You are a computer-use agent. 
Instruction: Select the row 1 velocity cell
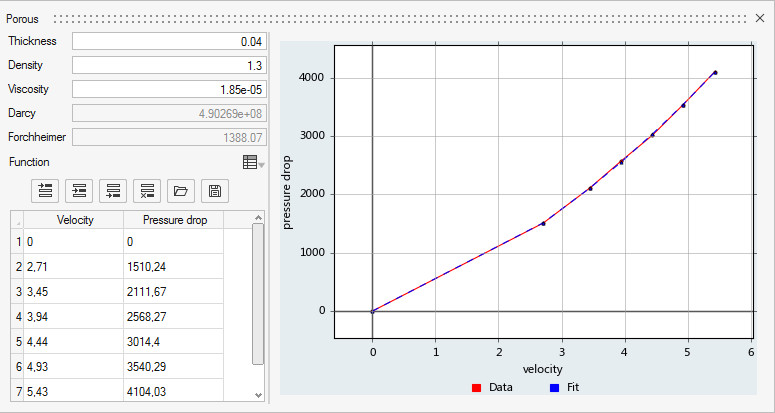[74, 242]
